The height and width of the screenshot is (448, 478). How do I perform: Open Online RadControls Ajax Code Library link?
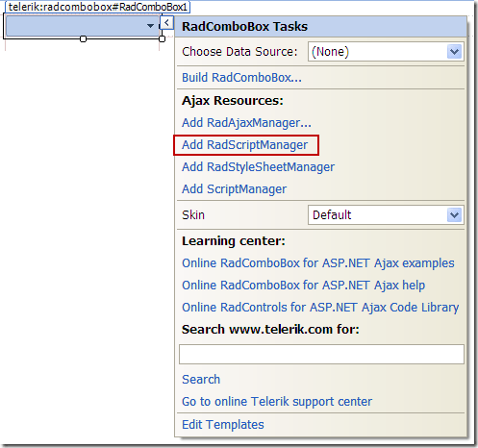[x=320, y=308]
